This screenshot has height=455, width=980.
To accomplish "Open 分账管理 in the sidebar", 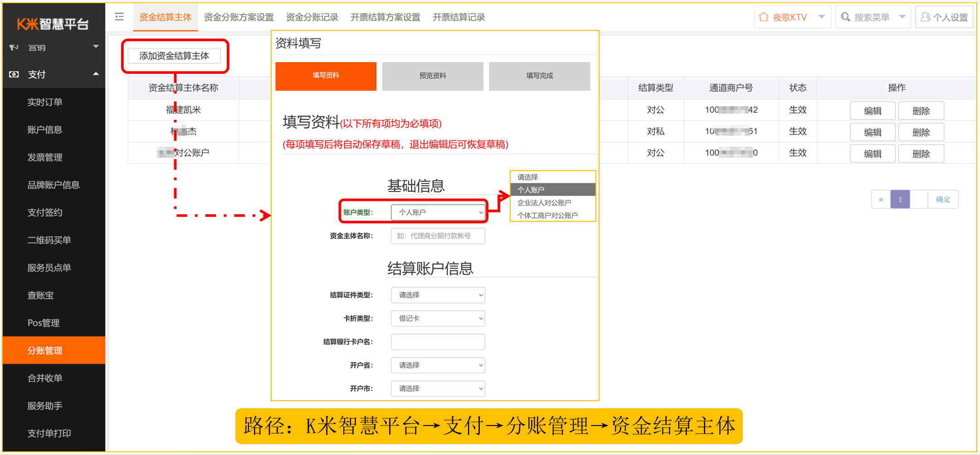I will click(x=54, y=350).
